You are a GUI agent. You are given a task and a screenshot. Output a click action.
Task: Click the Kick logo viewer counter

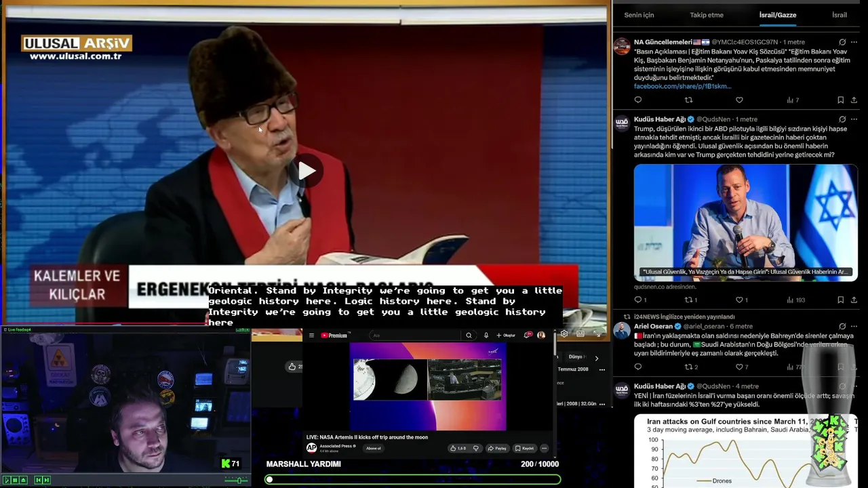point(231,464)
